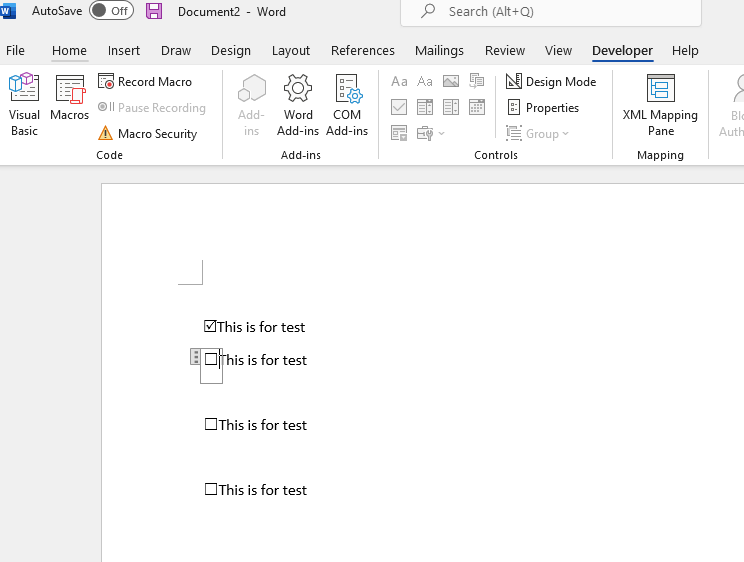Switch to the Design tab

click(x=231, y=50)
